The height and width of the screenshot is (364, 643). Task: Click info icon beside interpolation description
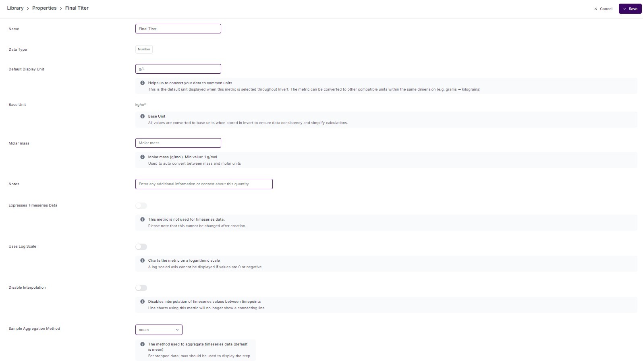[142, 302]
